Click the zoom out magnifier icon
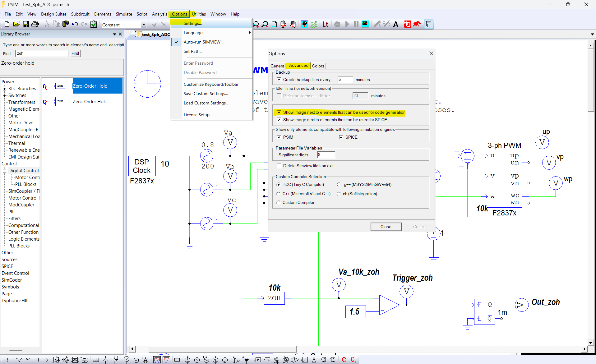 point(265,24)
